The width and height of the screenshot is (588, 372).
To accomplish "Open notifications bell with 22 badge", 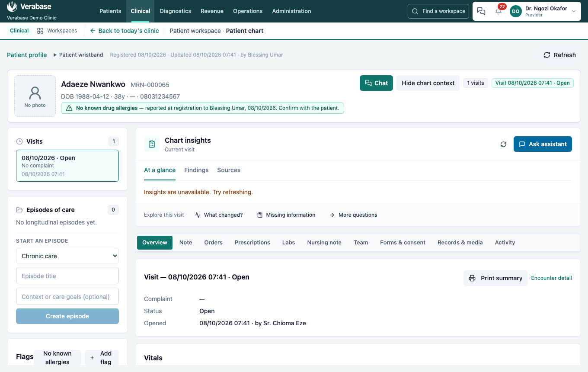I will click(x=499, y=11).
